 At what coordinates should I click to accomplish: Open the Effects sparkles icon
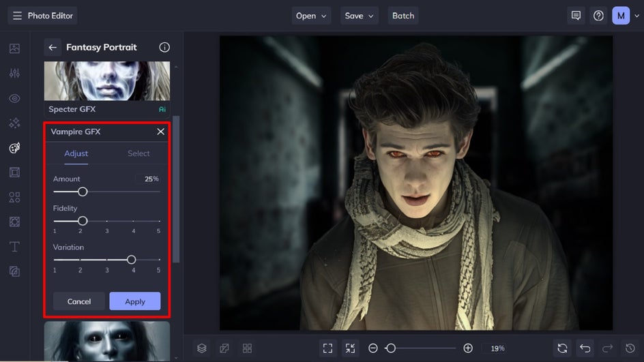[x=14, y=123]
